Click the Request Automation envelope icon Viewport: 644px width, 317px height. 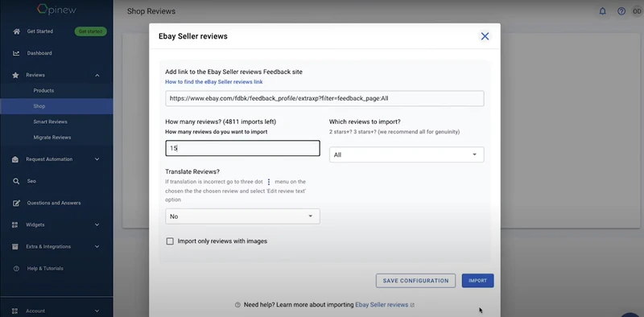(x=15, y=159)
